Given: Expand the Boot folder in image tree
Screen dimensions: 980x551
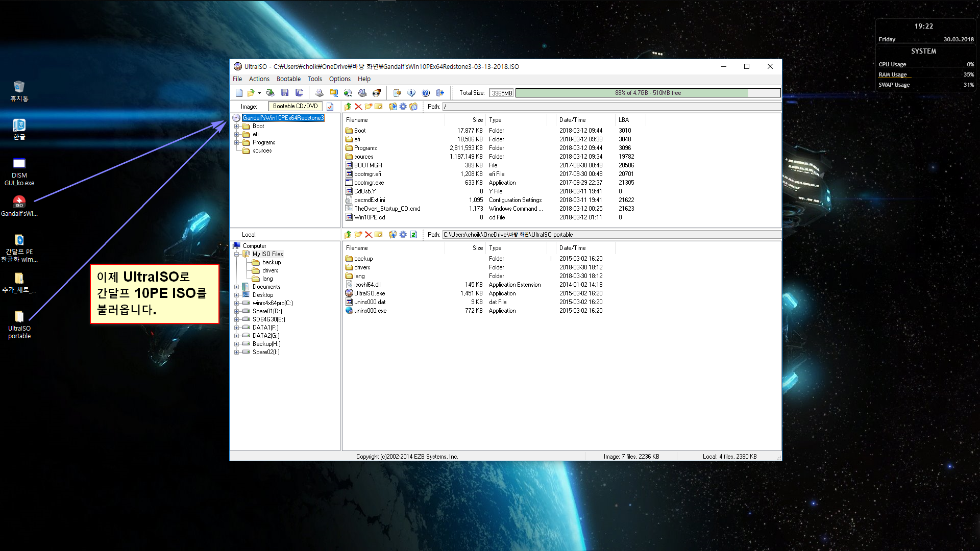Looking at the screenshot, I should 237,127.
